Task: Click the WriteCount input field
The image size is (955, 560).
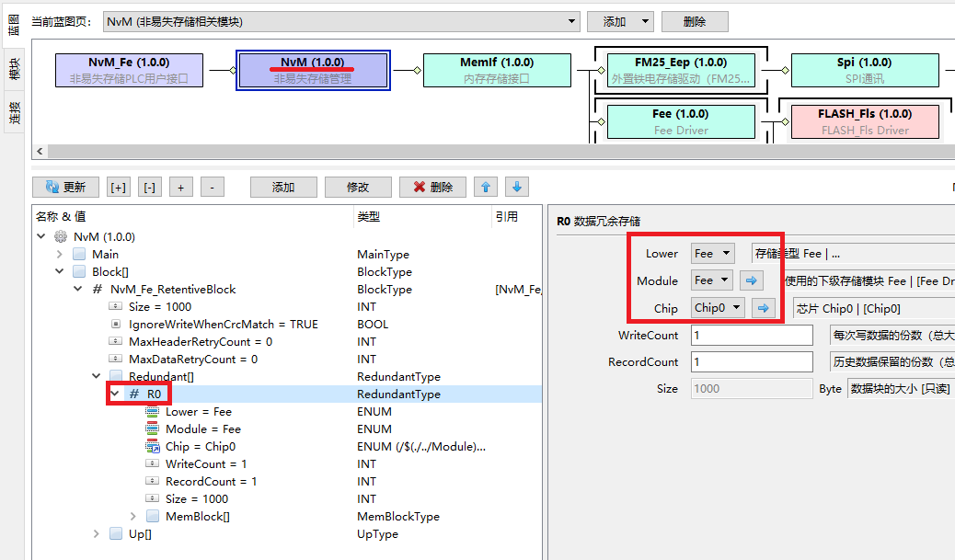Action: point(752,336)
